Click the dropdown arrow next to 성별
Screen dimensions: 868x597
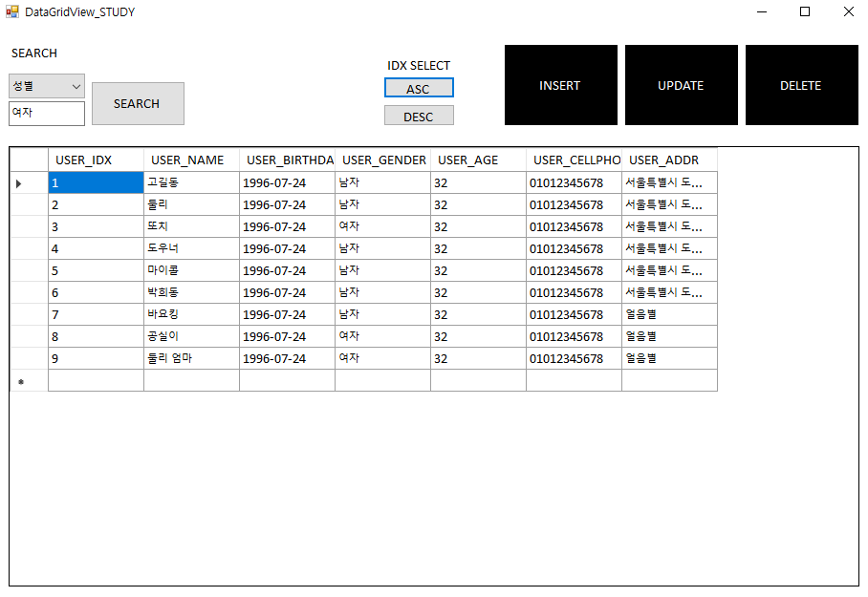(76, 85)
